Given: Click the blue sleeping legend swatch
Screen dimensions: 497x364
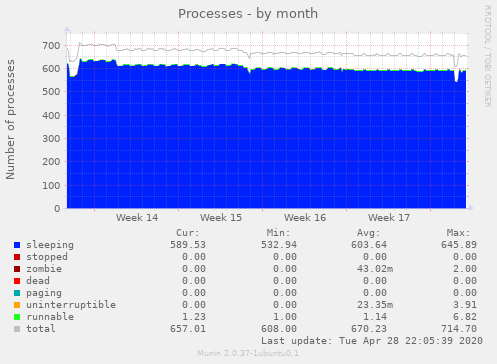Looking at the screenshot, I should point(17,245).
